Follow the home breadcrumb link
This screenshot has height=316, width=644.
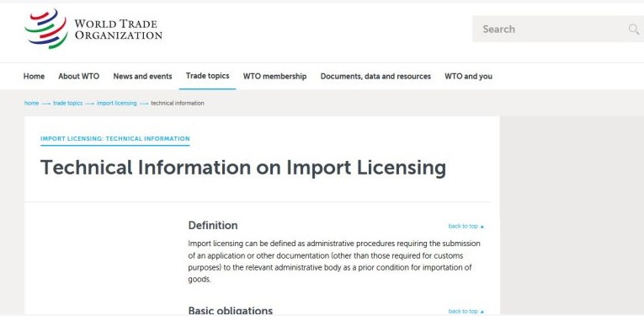(x=32, y=103)
